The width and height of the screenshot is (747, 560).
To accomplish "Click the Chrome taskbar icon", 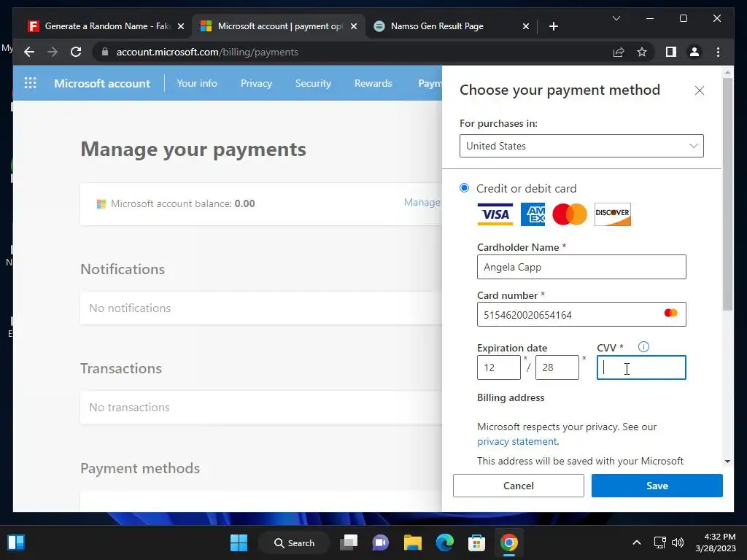I will [x=508, y=542].
